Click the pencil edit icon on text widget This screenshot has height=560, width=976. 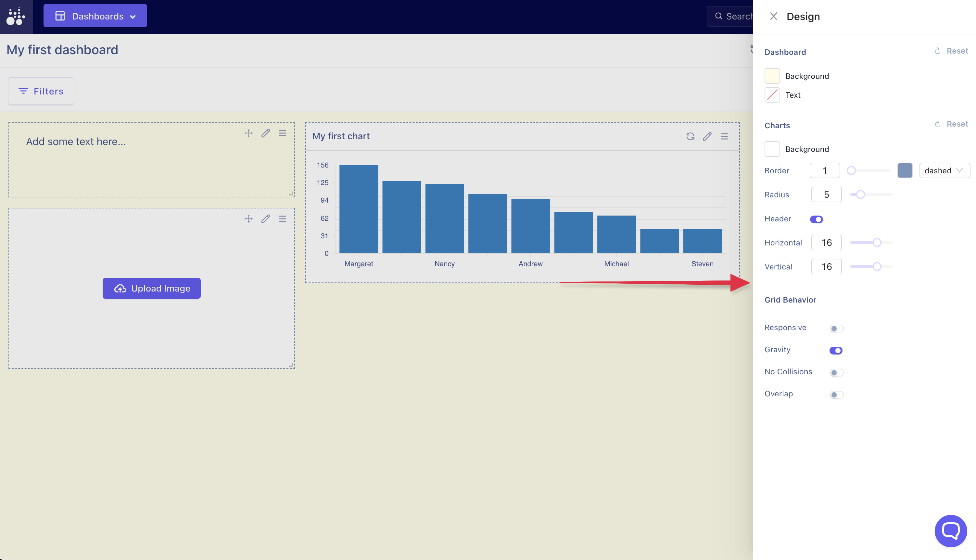(265, 133)
